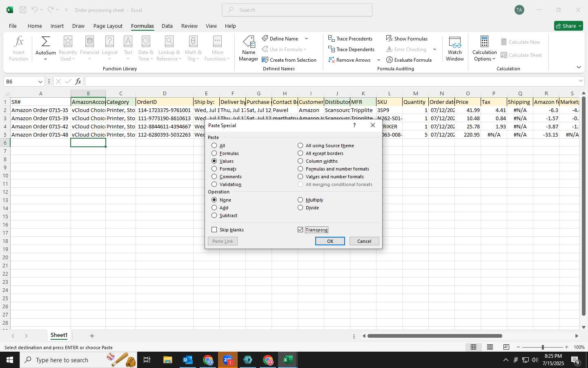The image size is (588, 368).
Task: Click Trace Dependents
Action: pyautogui.click(x=351, y=49)
